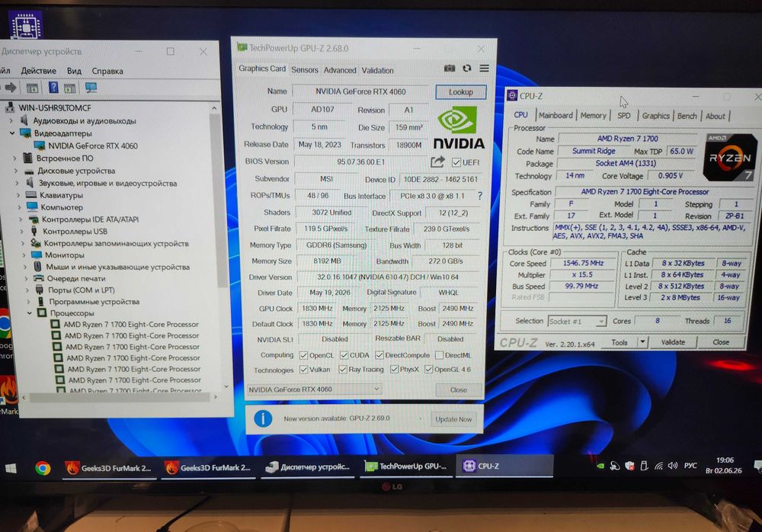This screenshot has width=762, height=532.
Task: Click the Bus Interface question mark
Action: [x=479, y=195]
